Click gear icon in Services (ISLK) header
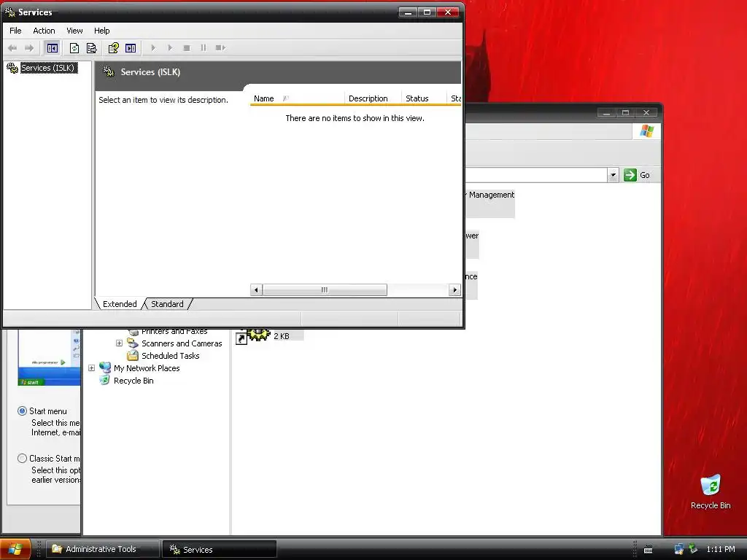This screenshot has height=560, width=747. tap(109, 72)
